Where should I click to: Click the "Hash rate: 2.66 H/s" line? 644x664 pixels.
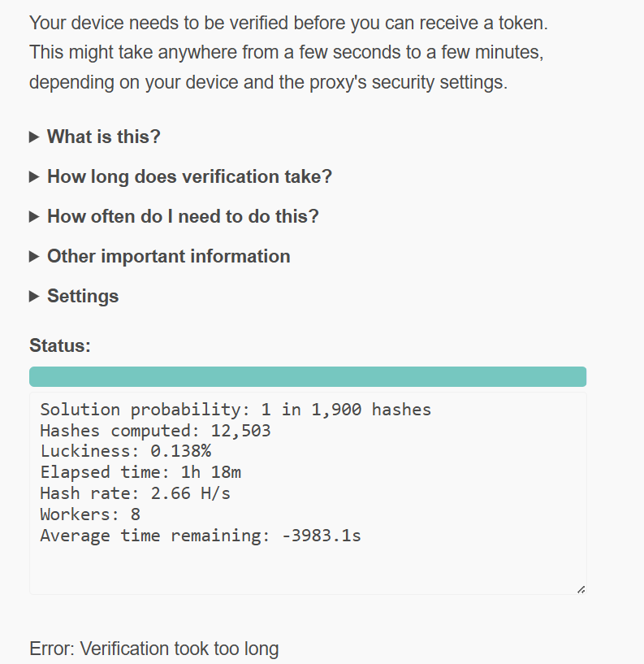[x=136, y=493]
